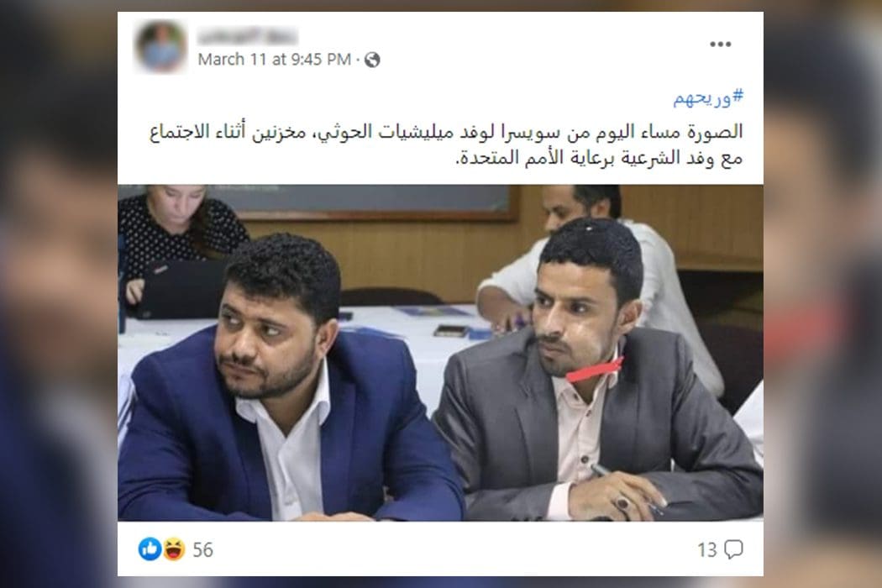Click the ring on the hand holding pen
This screenshot has height=588, width=882.
click(622, 502)
